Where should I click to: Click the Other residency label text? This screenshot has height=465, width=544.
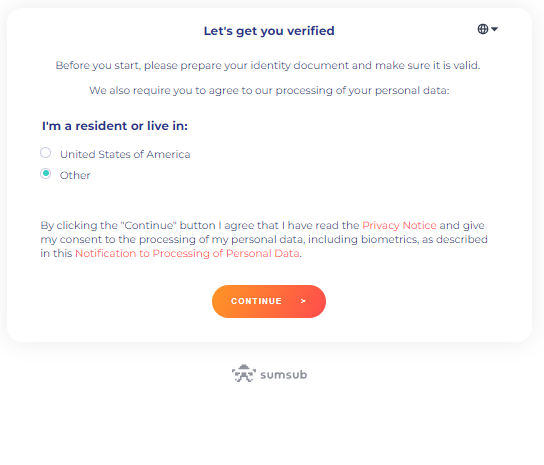75,175
